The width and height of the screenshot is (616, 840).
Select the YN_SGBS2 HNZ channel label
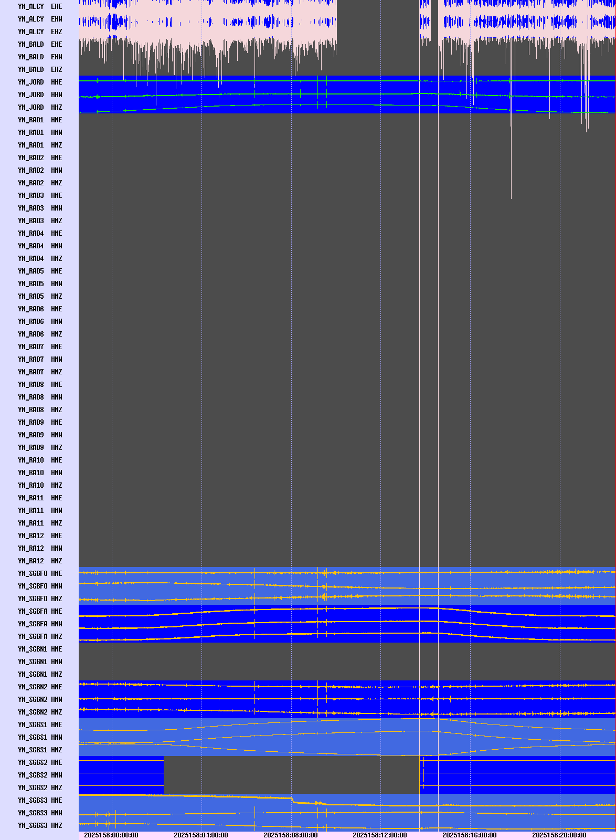[x=40, y=787]
